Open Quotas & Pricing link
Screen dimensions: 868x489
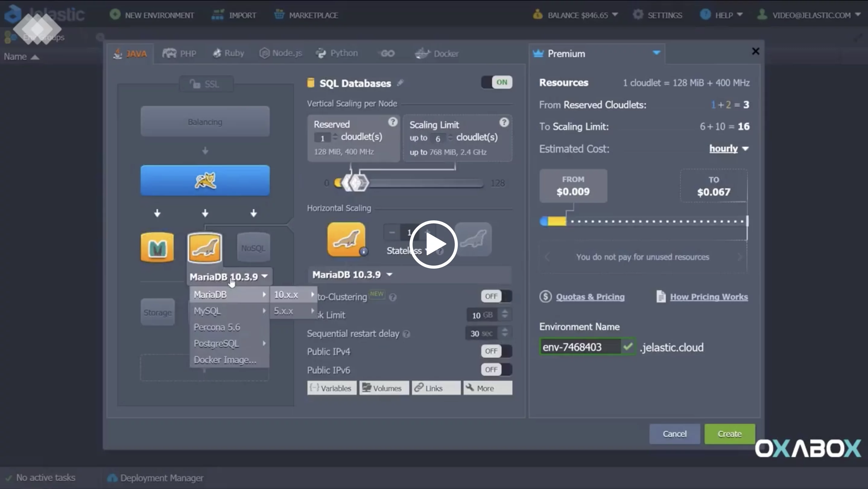click(x=590, y=297)
